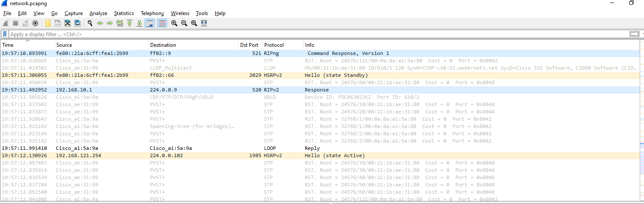Click resize columns to fit content icon
Viewport: 644px width, 204px height.
[x=204, y=23]
